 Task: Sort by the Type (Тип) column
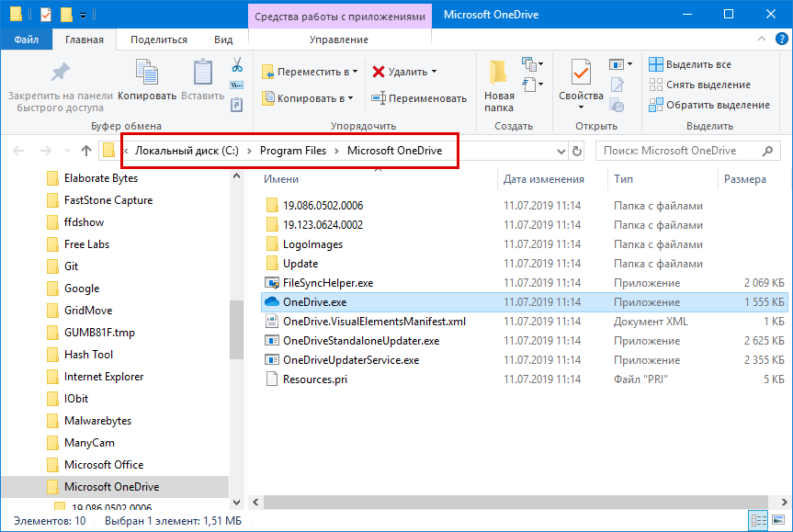click(623, 179)
